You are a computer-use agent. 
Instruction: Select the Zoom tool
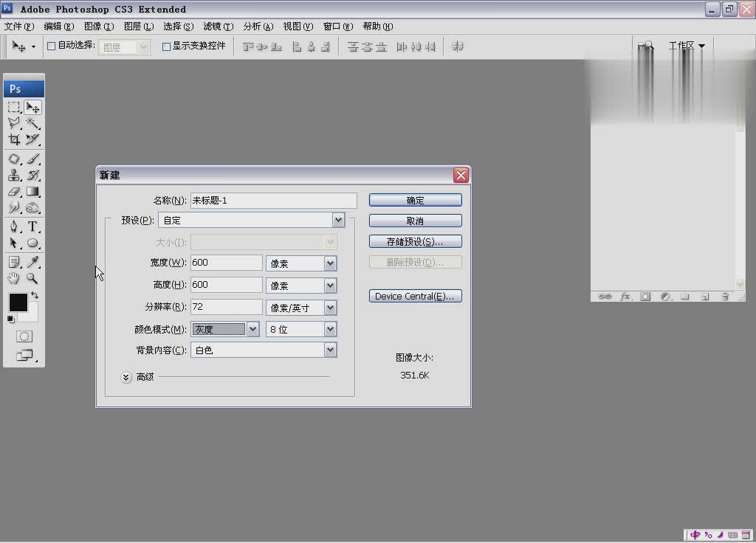[32, 278]
